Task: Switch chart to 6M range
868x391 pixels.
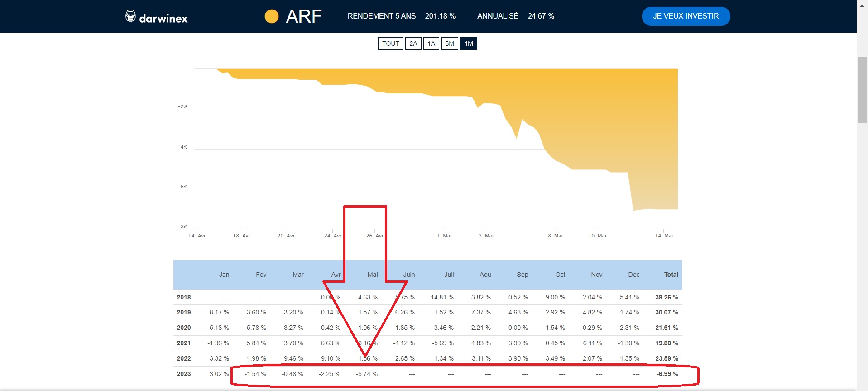Action: 450,43
